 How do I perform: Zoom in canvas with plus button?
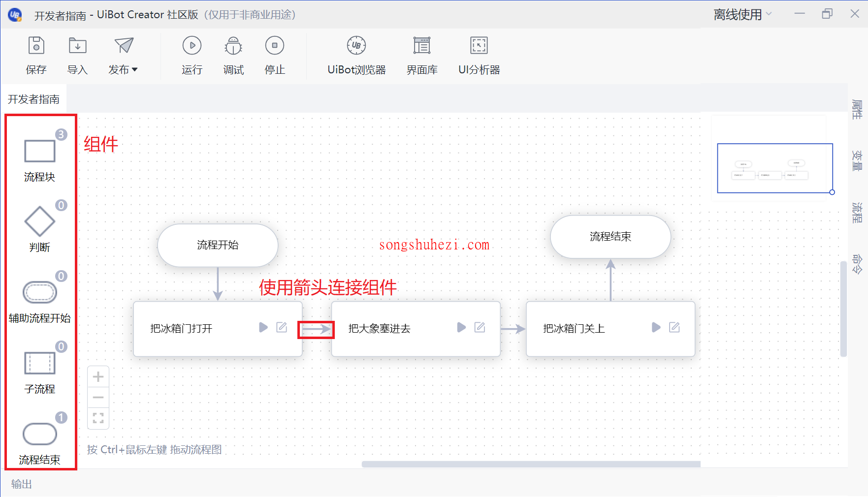[x=98, y=377]
